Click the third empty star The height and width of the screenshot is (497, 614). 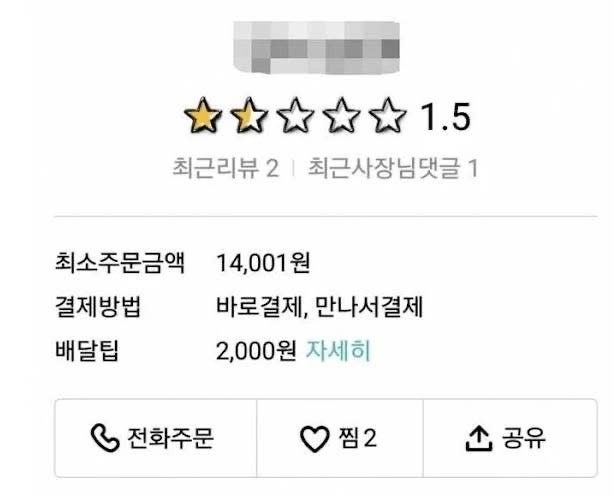[295, 116]
